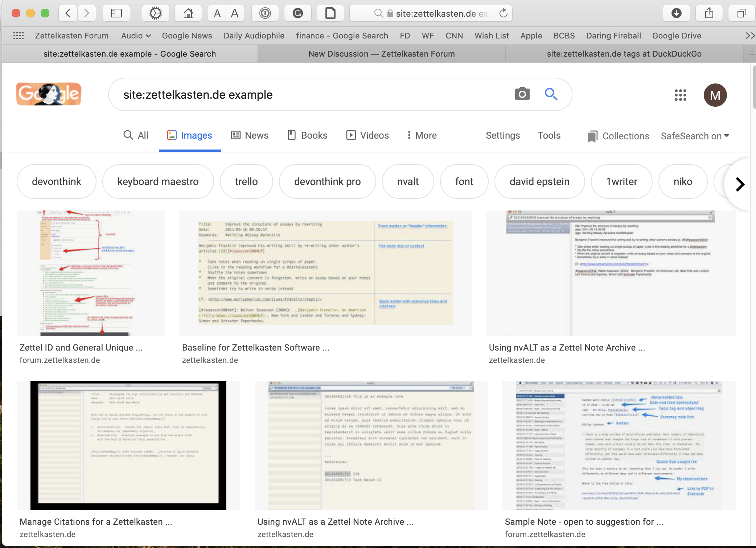Screen dimensions: 756x548
Task: Select the site:zettelkasten.de example Google Search tab
Action: [130, 54]
